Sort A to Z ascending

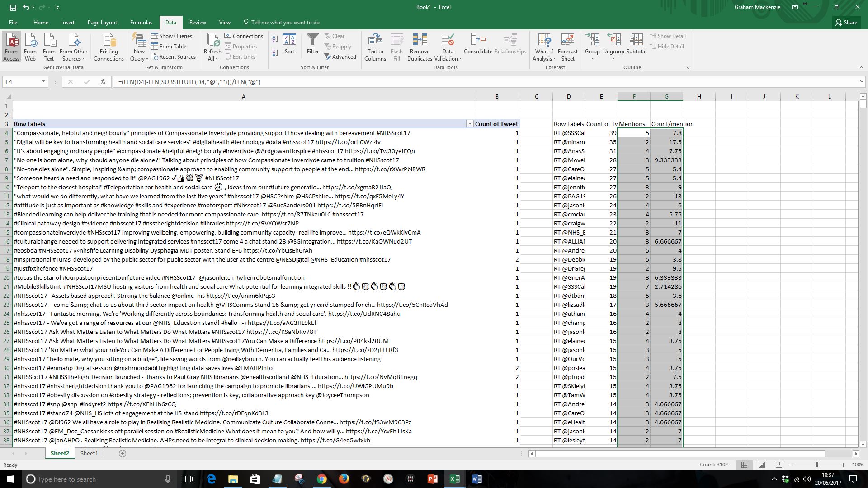275,40
